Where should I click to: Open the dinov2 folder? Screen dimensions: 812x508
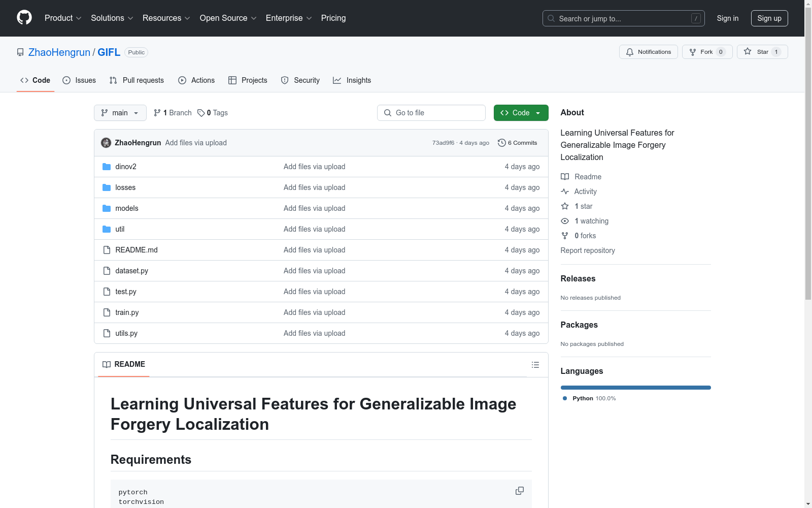pyautogui.click(x=126, y=167)
